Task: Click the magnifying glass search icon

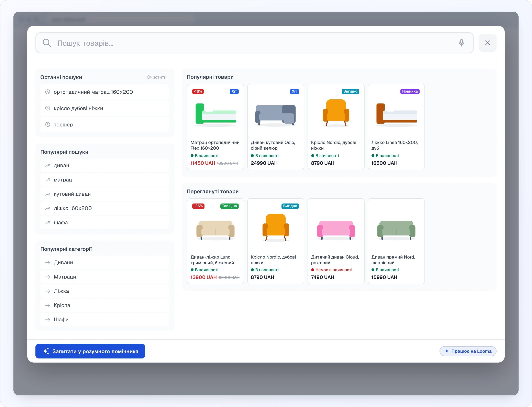Action: pyautogui.click(x=47, y=43)
